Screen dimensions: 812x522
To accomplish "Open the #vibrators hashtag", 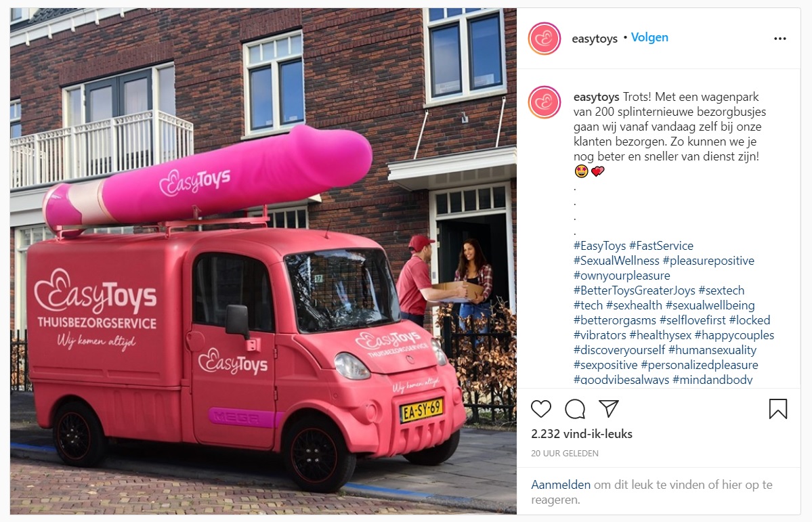I will [599, 335].
